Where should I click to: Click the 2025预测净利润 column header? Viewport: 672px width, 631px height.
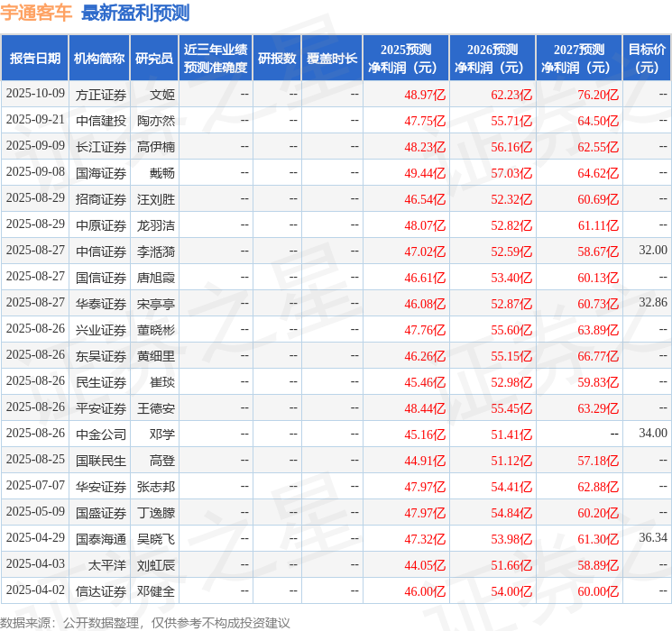tap(406, 59)
